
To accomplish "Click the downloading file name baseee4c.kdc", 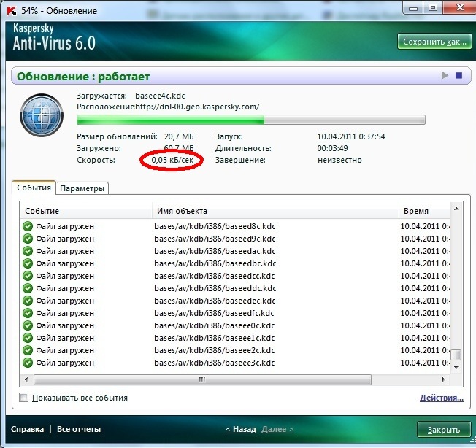I will [x=160, y=96].
